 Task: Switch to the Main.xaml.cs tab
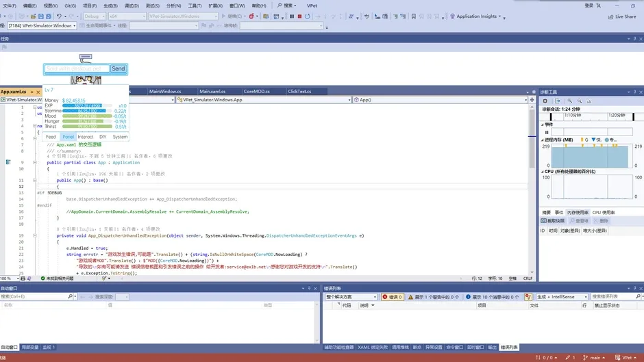pyautogui.click(x=212, y=92)
